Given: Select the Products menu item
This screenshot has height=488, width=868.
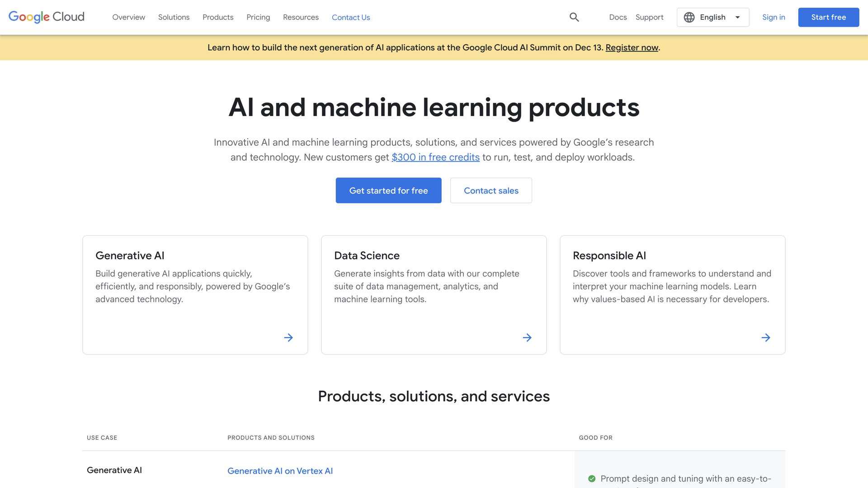Looking at the screenshot, I should coord(218,17).
